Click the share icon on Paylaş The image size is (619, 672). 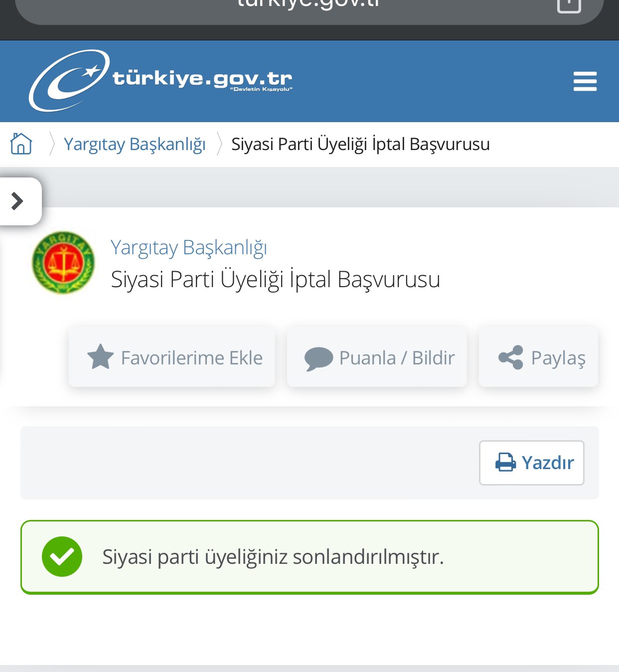pos(511,357)
